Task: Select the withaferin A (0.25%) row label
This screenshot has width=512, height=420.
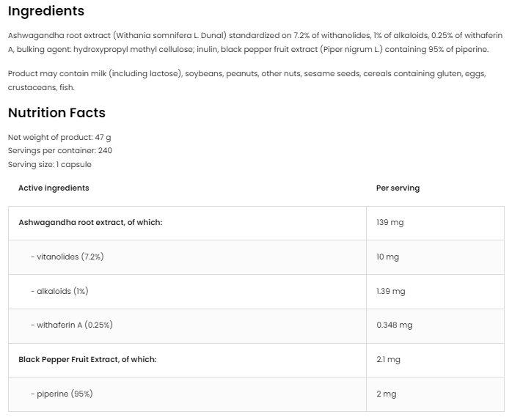Action: (x=71, y=325)
